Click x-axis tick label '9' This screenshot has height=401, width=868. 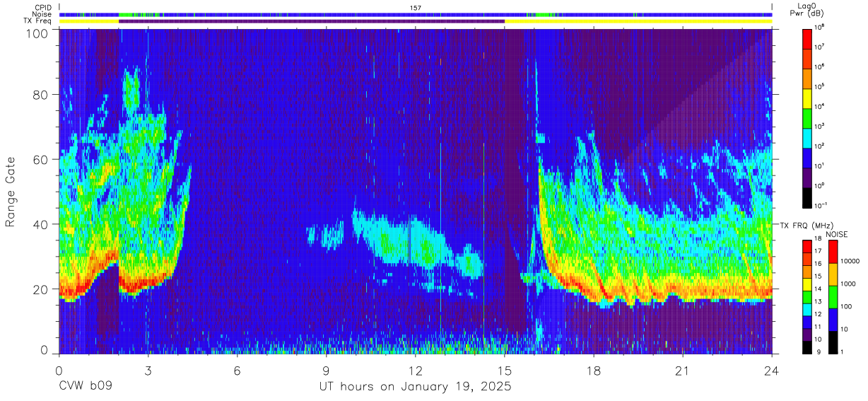(326, 371)
